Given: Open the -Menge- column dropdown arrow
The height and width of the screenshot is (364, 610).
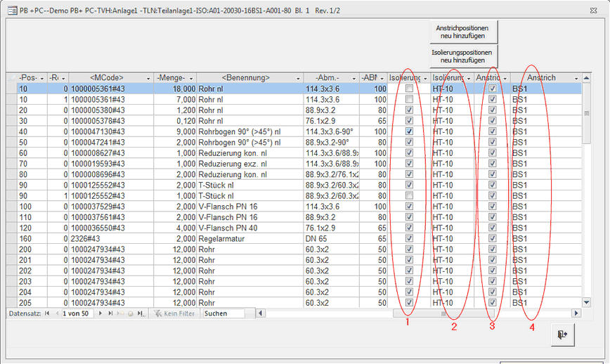Looking at the screenshot, I should point(191,78).
